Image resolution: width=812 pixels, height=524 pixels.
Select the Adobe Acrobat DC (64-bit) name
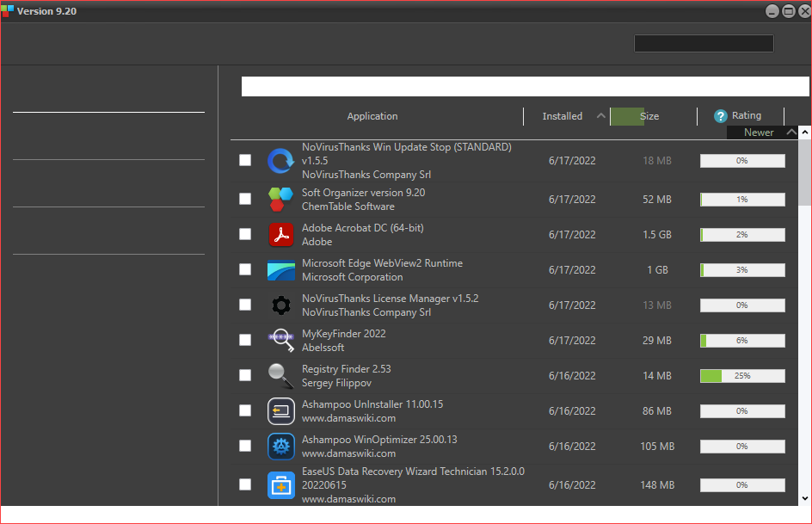(x=362, y=228)
